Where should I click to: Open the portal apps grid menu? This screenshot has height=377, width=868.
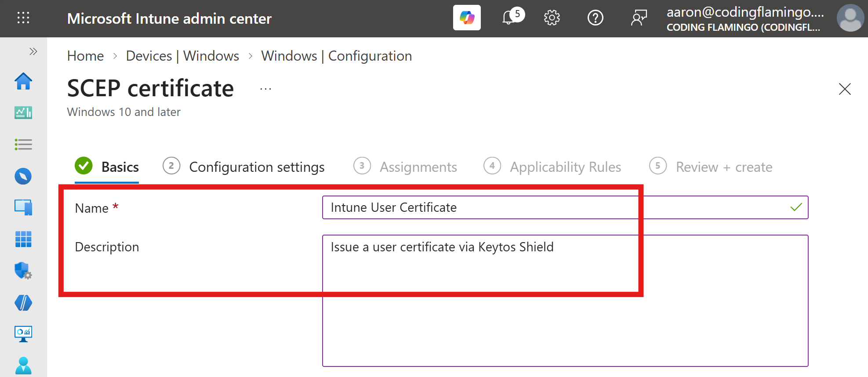[23, 18]
